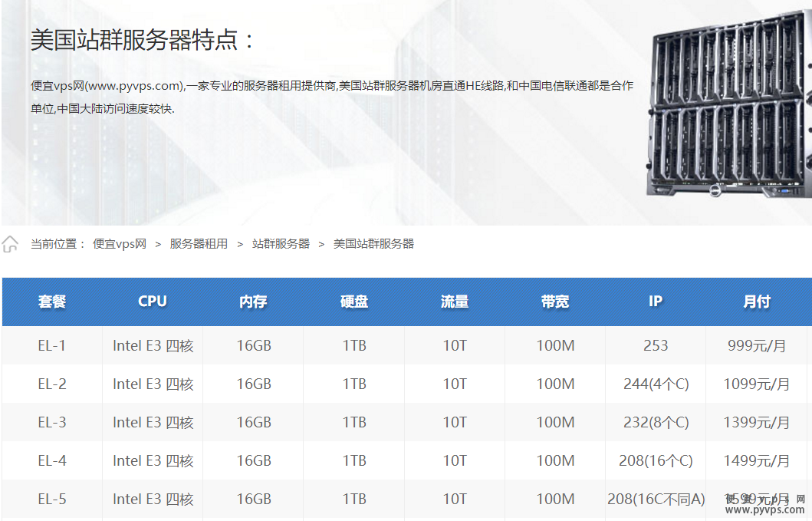Click the 套餐 column header
The height and width of the screenshot is (521, 812).
click(x=52, y=302)
